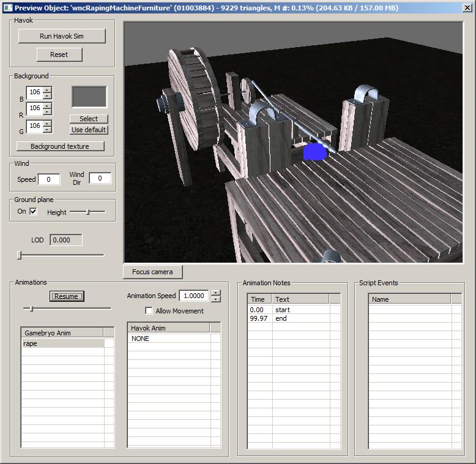Enable the Allow Movement checkbox
This screenshot has width=476, height=464.
click(149, 311)
